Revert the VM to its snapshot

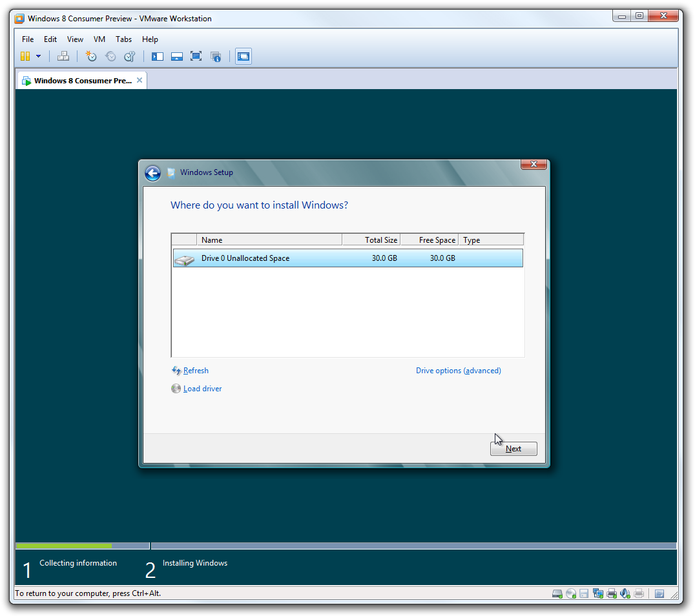[110, 56]
